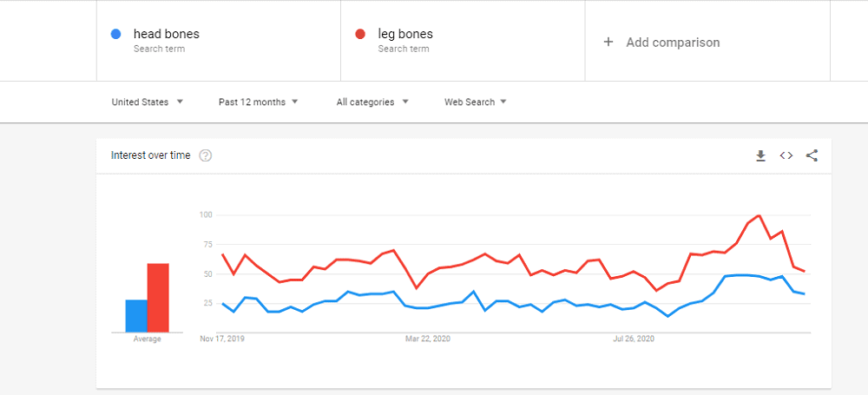
Task: Click the embed code icon
Action: [x=786, y=155]
